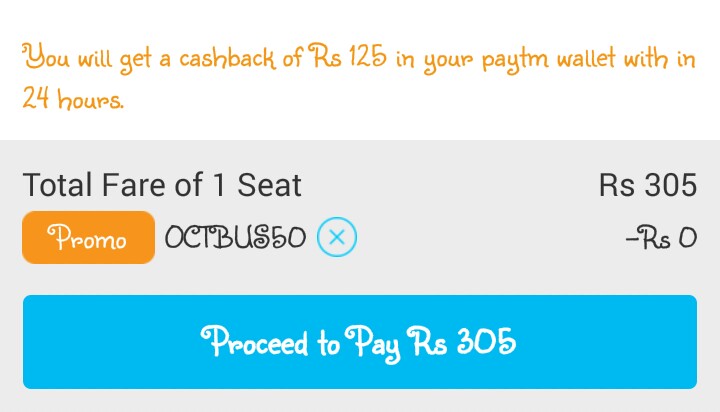
Task: Tap the Total Fare of 1 Seat label
Action: [162, 185]
